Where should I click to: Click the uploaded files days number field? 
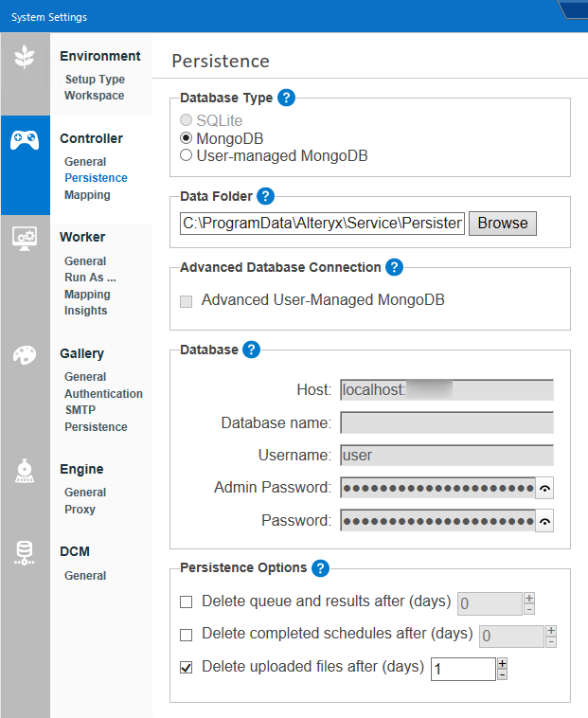pos(464,669)
